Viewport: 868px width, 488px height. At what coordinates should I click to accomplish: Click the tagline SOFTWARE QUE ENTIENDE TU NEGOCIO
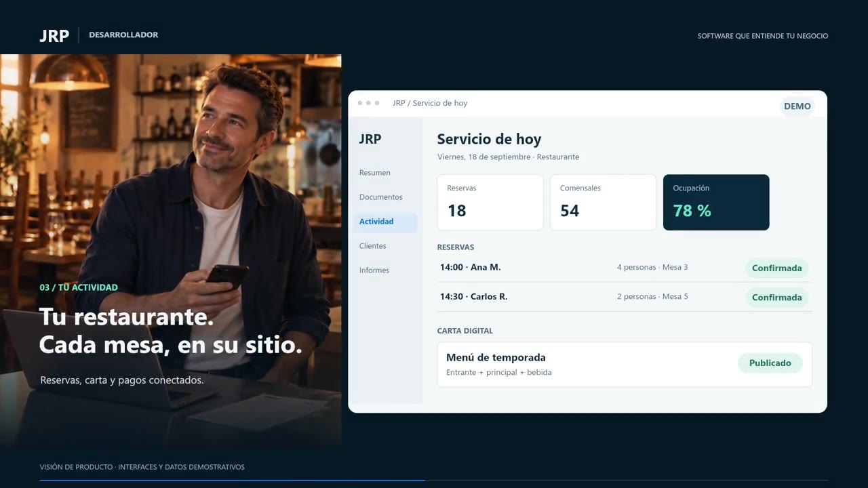tap(763, 36)
